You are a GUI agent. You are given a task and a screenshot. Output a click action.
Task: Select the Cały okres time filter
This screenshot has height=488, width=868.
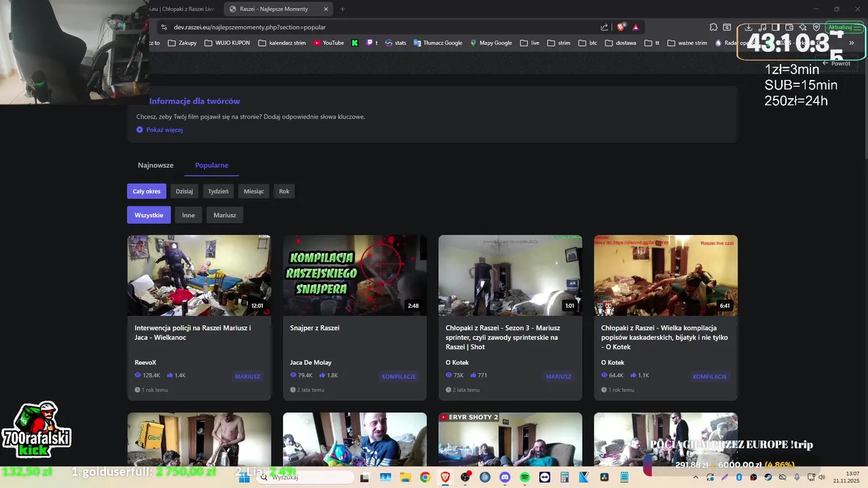(146, 191)
